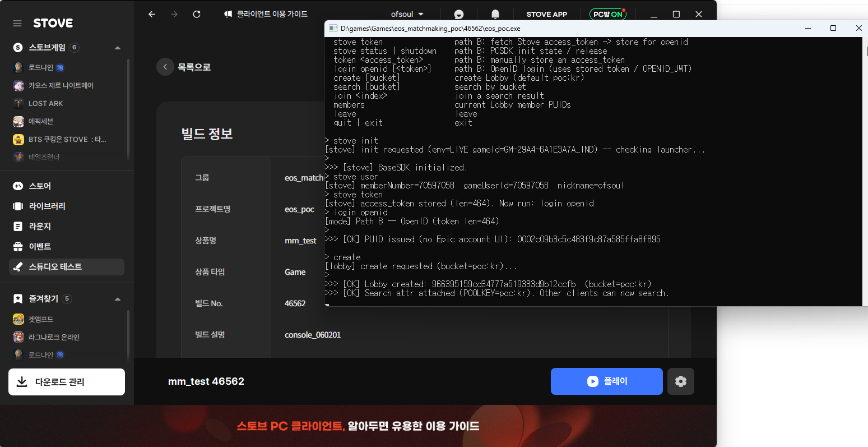
Task: Click the 다운로드 관리 button
Action: point(67,382)
